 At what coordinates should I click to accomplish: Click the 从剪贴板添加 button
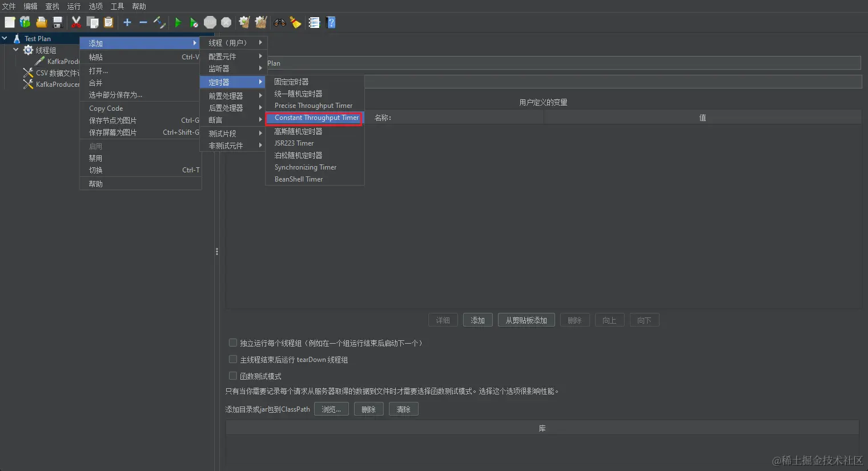(526, 320)
